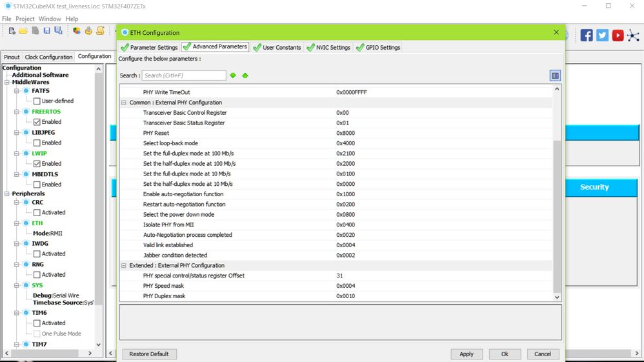Screen dimensions: 644x362
Task: Click the blue gear icon beside MBEDTLS
Action: point(26,174)
